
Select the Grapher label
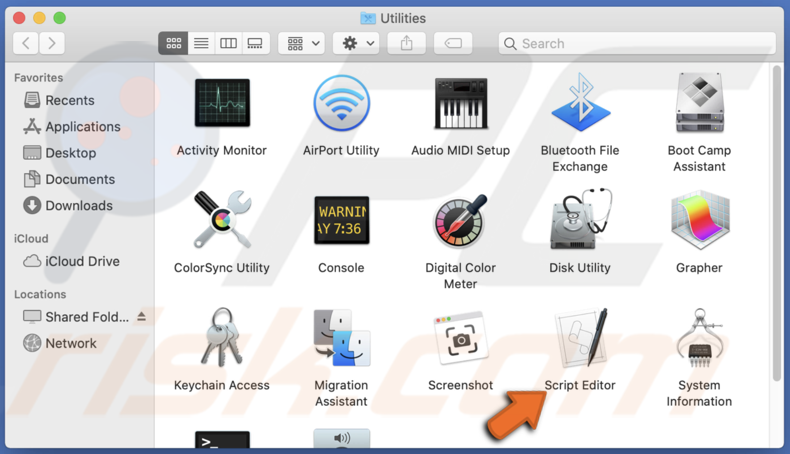699,268
